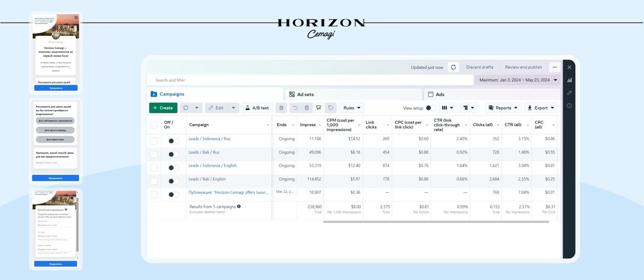Screen dimensions: 644x280
Task: Toggle Leads / Indonesia / Rus campaign on/off
Action: tap(173, 141)
